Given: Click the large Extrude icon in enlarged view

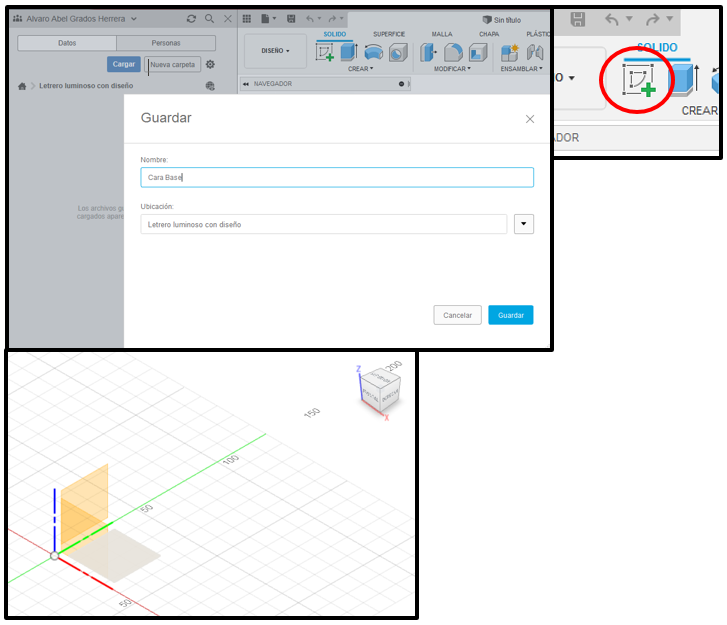Looking at the screenshot, I should click(x=684, y=80).
